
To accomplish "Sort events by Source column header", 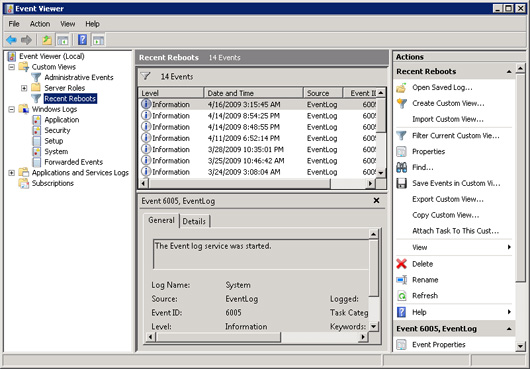I will coord(323,93).
